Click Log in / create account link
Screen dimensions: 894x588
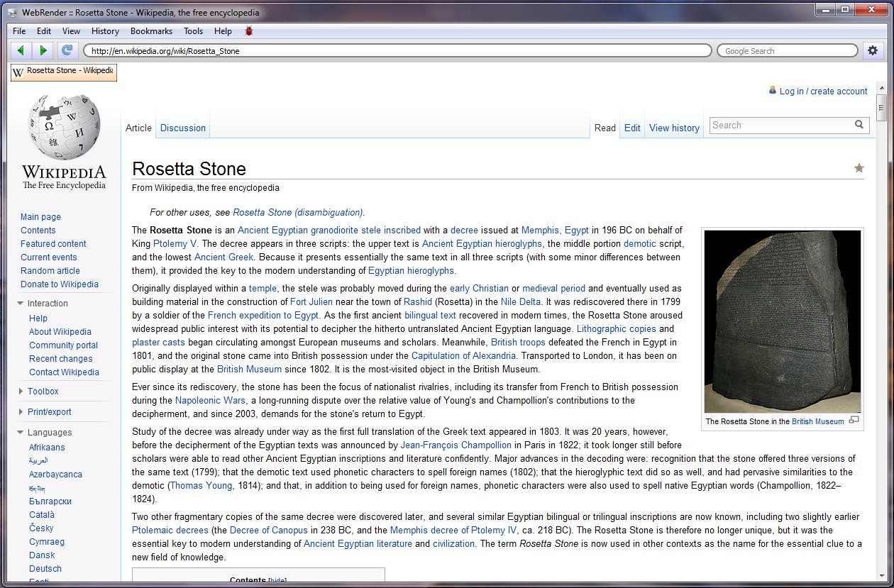823,91
